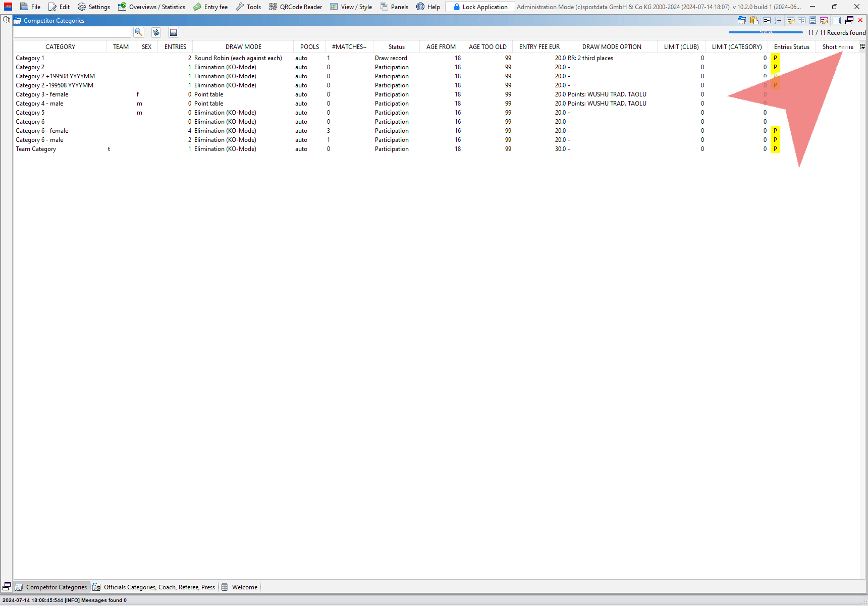Viewport: 868px width, 606px height.
Task: Sort by the #MATCHES column header
Action: 349,47
